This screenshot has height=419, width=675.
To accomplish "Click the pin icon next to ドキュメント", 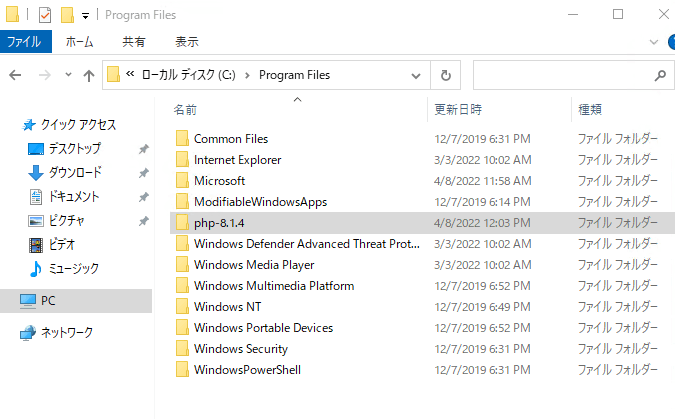I will click(143, 197).
